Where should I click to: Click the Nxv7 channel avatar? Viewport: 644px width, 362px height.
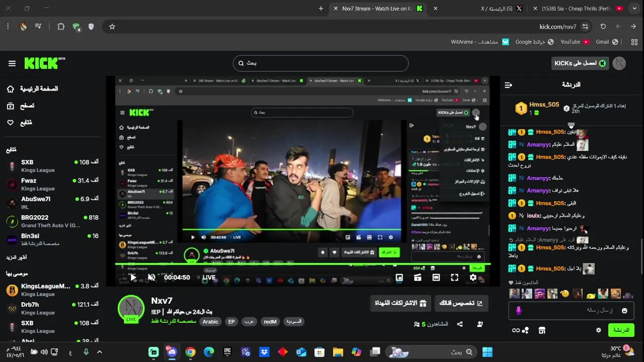(x=131, y=308)
